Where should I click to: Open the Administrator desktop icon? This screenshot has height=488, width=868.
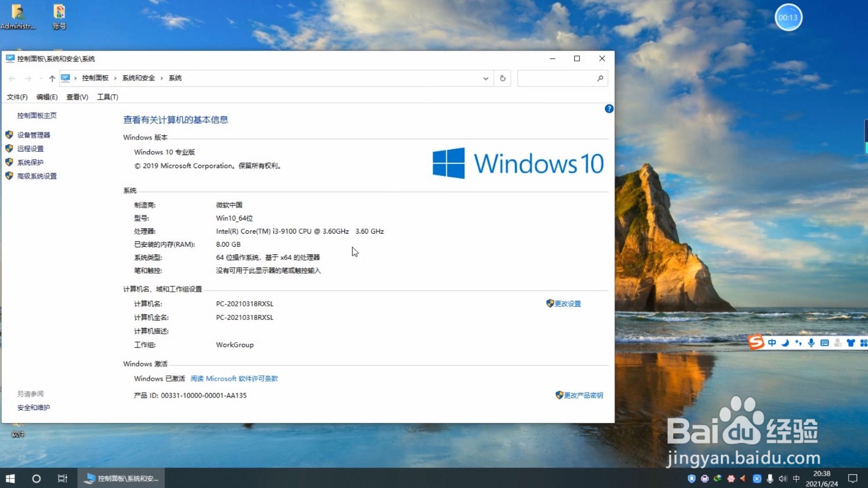point(18,17)
